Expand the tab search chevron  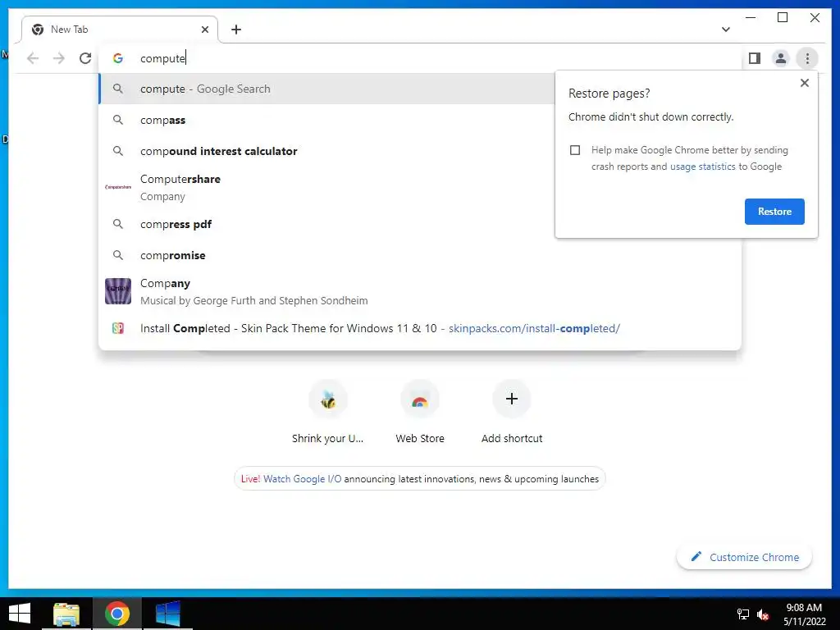(x=725, y=30)
